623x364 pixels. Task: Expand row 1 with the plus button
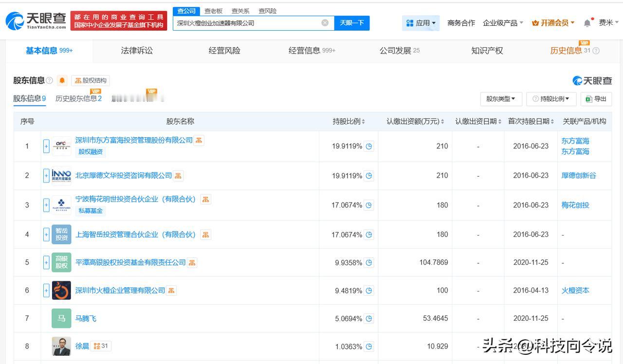(x=46, y=146)
